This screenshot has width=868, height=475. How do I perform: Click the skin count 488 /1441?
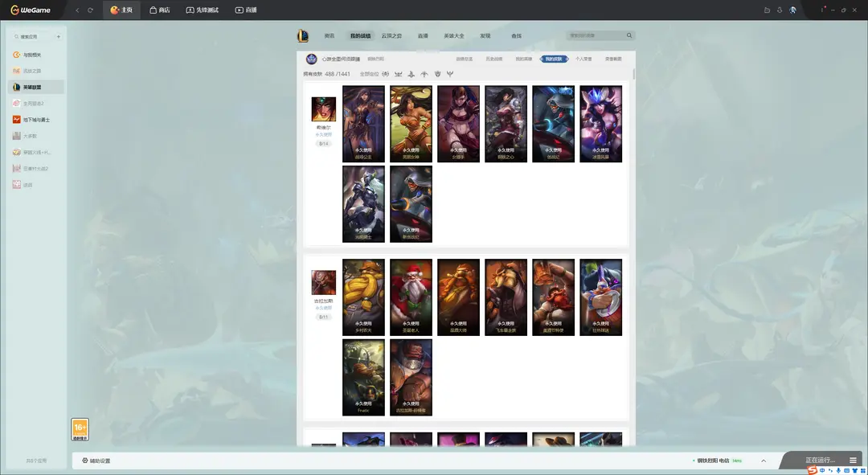click(338, 74)
